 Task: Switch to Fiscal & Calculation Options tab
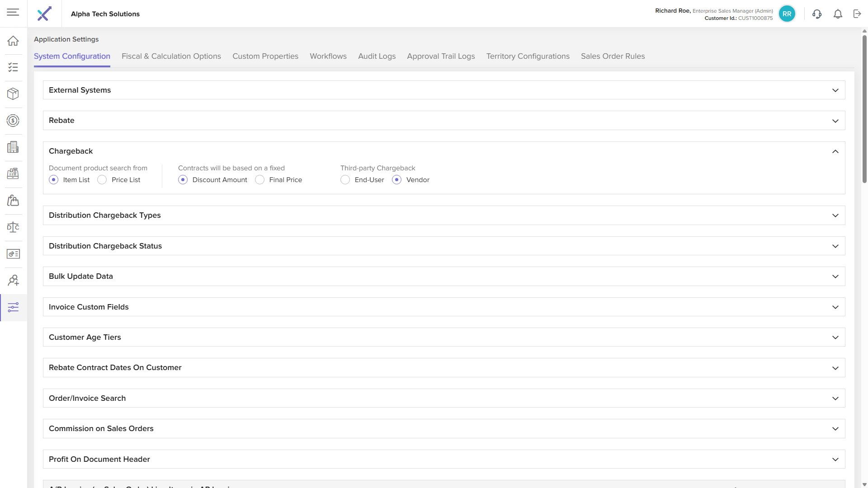[x=171, y=56]
